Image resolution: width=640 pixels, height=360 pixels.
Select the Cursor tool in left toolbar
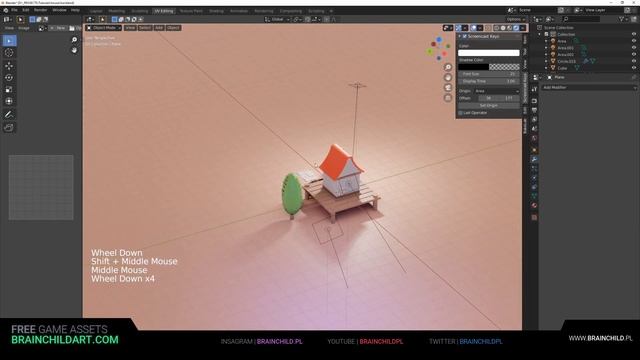(9, 53)
